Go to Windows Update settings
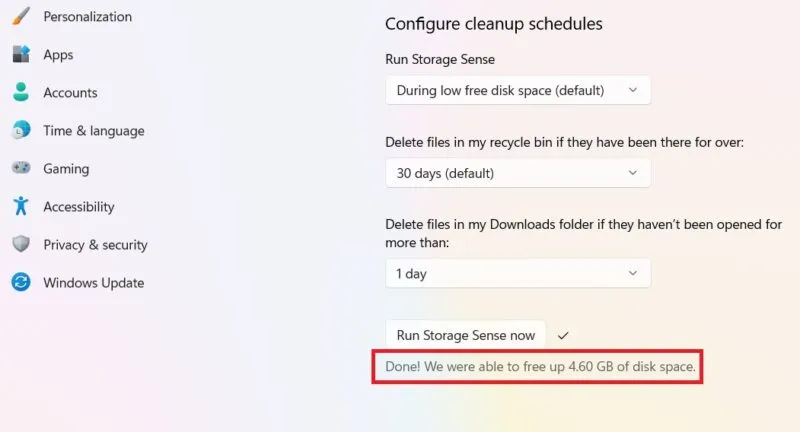The image size is (800, 432). [93, 283]
